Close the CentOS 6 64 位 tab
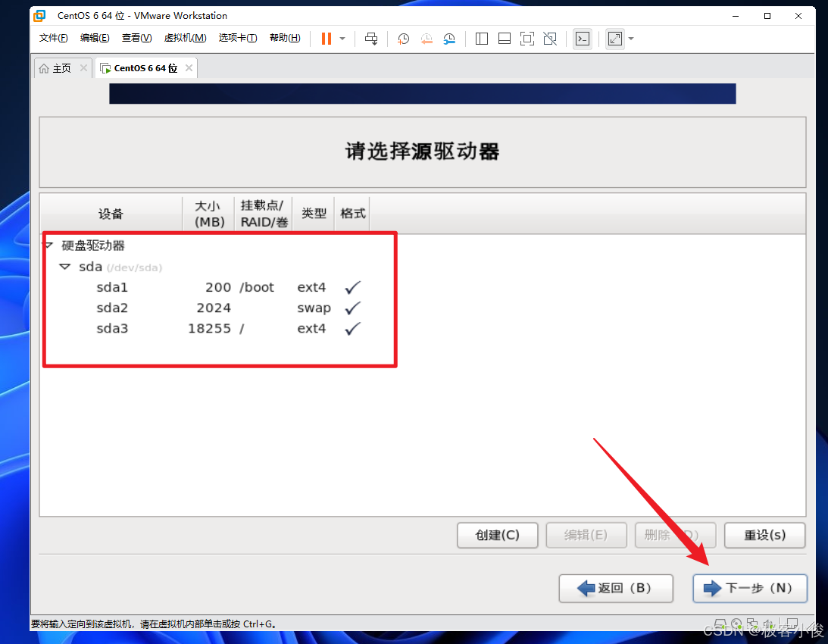The image size is (828, 644). 189,67
